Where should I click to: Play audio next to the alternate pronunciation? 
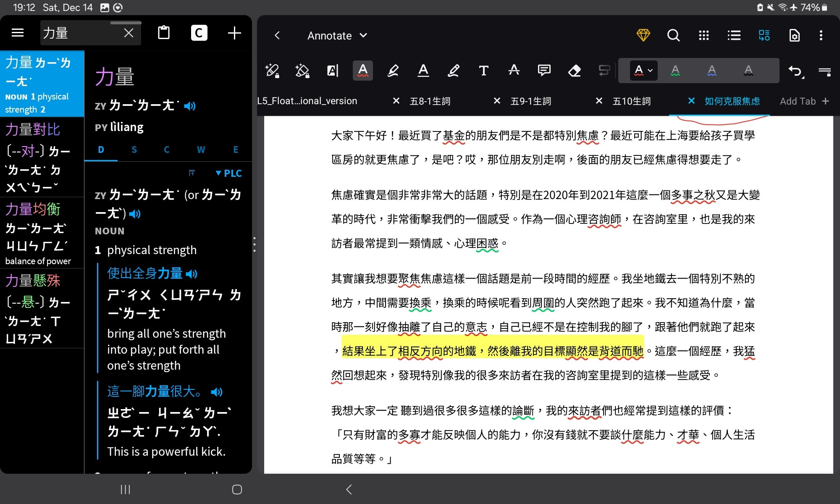pyautogui.click(x=135, y=214)
